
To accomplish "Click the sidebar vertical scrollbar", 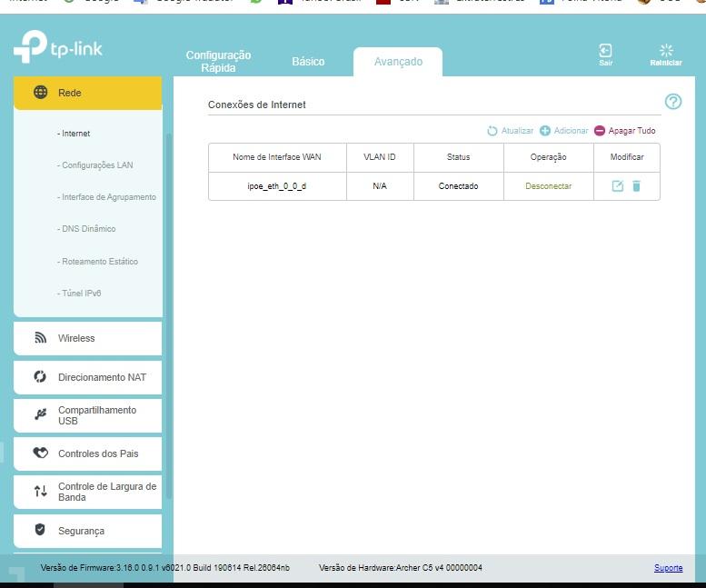I will [168, 318].
